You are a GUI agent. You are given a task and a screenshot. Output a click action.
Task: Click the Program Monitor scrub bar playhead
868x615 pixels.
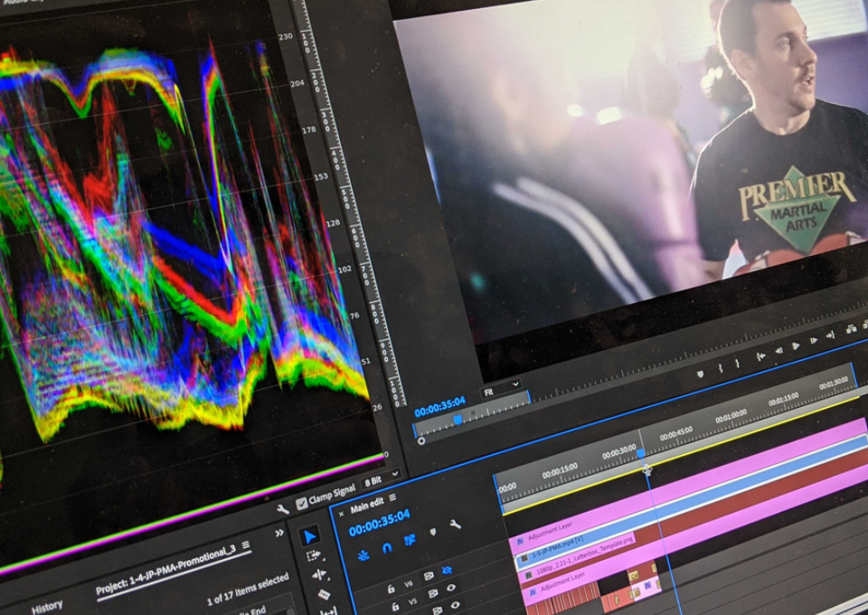click(x=458, y=421)
